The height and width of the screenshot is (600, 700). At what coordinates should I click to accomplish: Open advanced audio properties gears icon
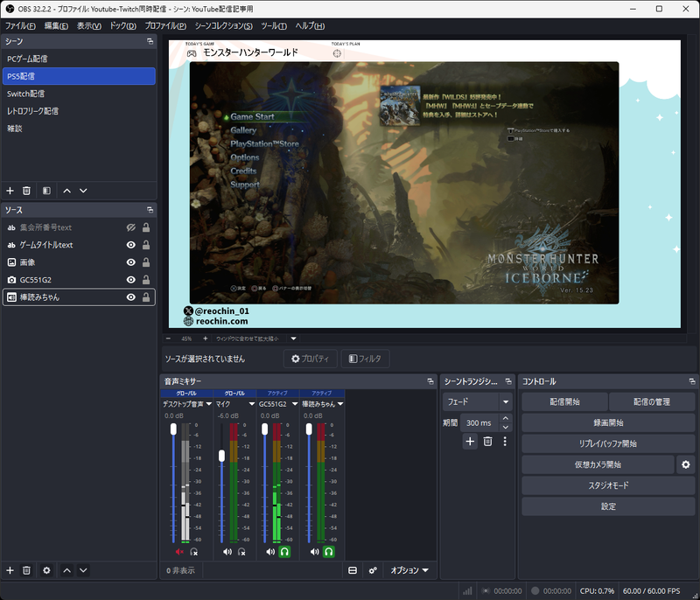pos(373,570)
